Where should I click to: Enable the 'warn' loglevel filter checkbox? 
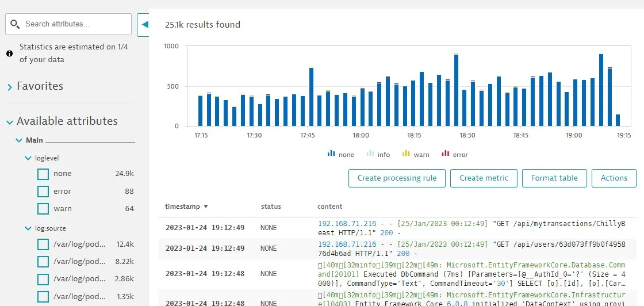(43, 209)
